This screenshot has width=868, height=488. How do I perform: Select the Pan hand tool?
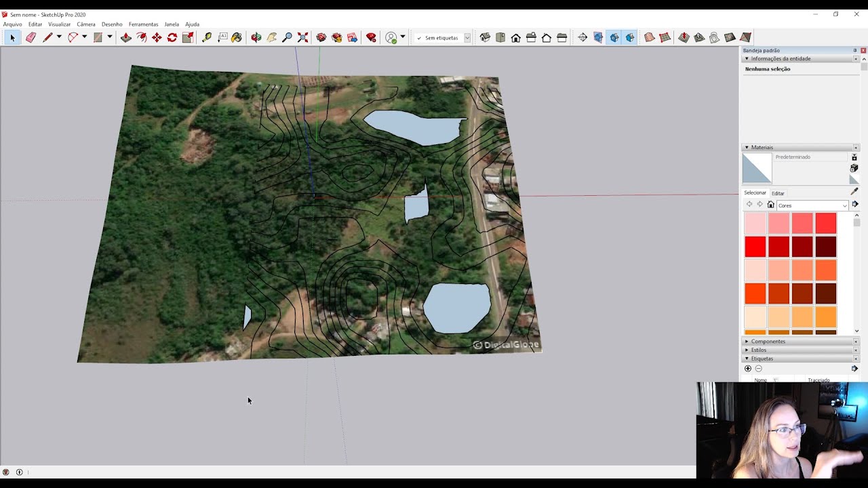(271, 38)
